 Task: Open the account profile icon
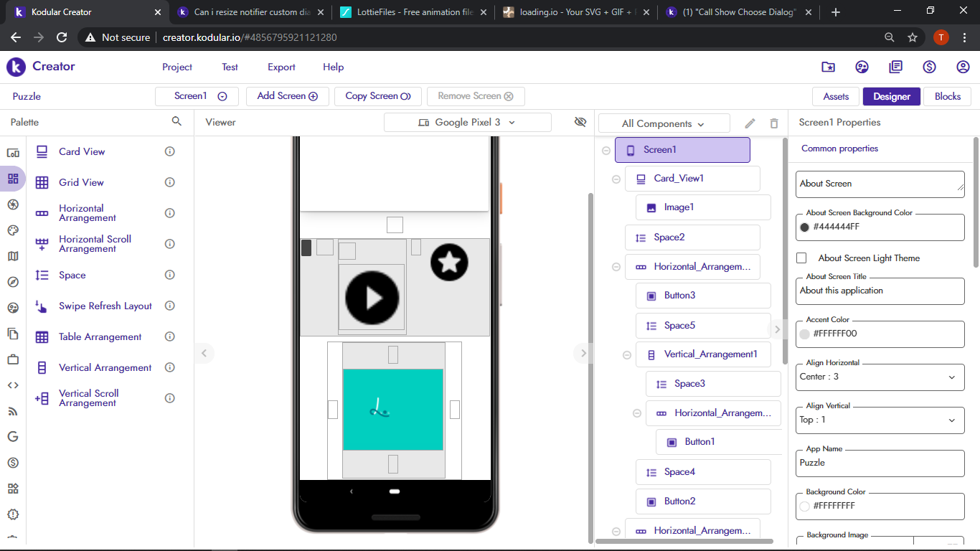coord(963,67)
